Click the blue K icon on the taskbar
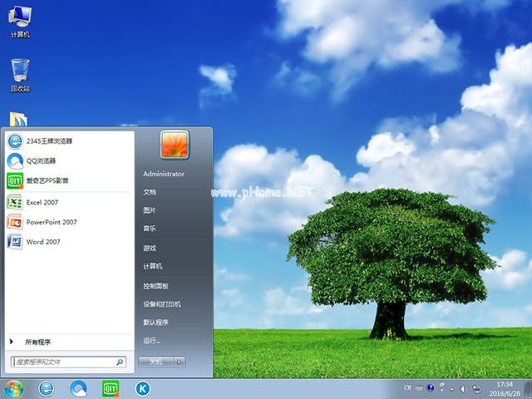The width and height of the screenshot is (532, 399). point(143,388)
